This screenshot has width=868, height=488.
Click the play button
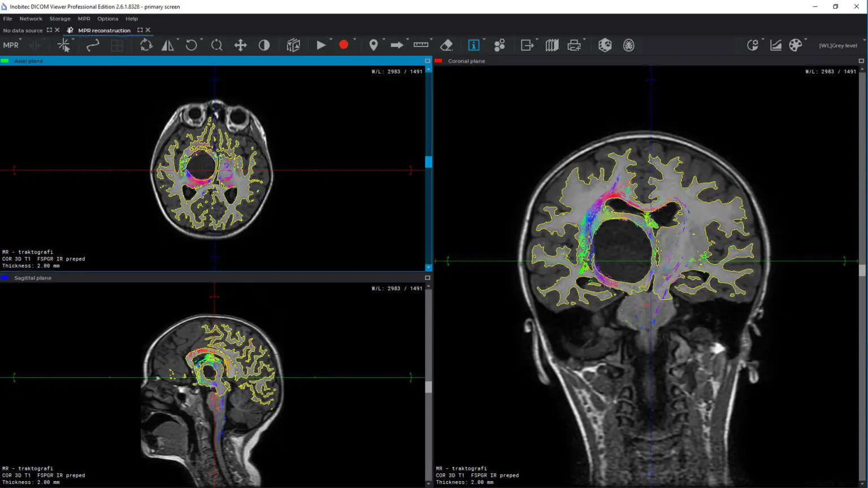pyautogui.click(x=320, y=45)
